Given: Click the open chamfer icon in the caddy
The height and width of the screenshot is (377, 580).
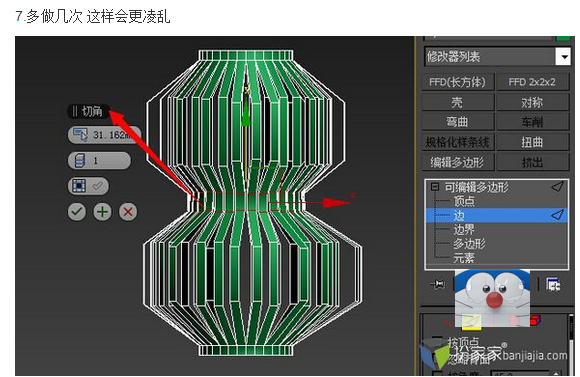Looking at the screenshot, I should [x=79, y=186].
